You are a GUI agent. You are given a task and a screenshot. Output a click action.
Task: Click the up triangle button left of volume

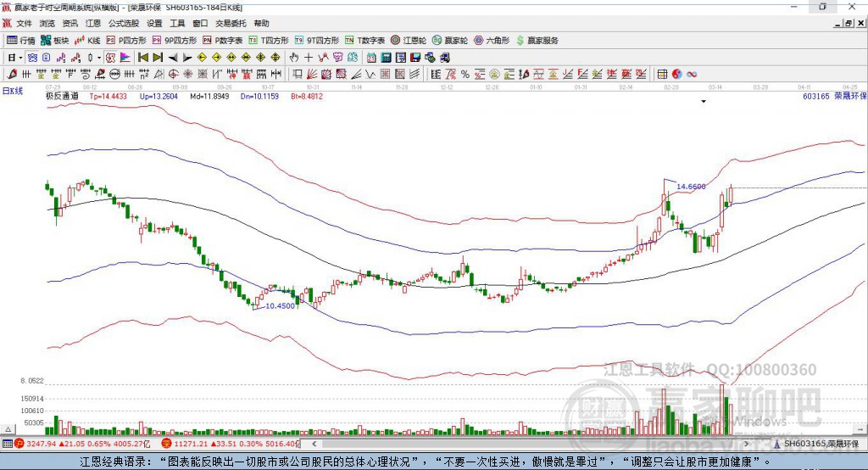[x=8, y=429]
